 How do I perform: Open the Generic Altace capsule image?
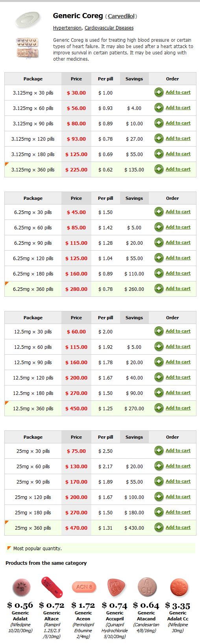click(52, 587)
